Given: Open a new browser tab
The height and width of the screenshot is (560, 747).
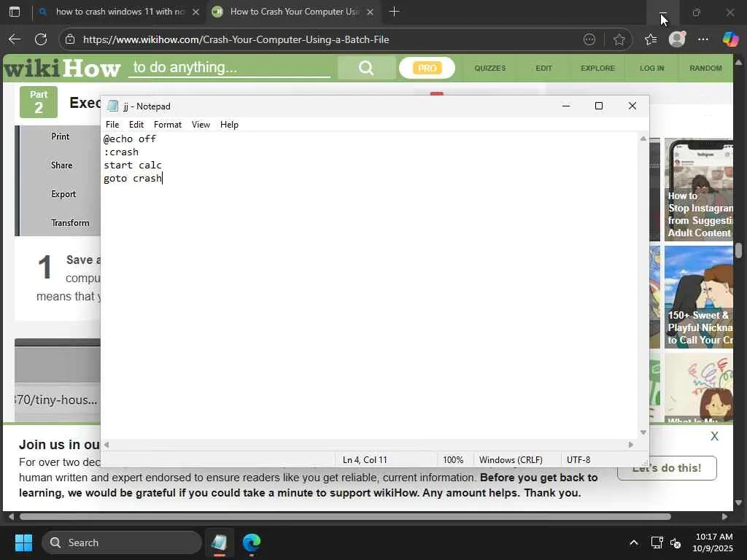Looking at the screenshot, I should point(394,12).
